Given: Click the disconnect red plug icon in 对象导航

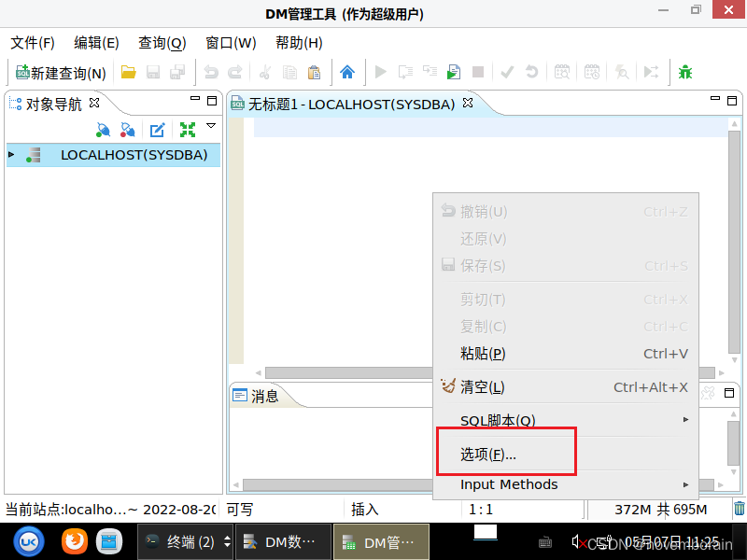Looking at the screenshot, I should click(127, 129).
